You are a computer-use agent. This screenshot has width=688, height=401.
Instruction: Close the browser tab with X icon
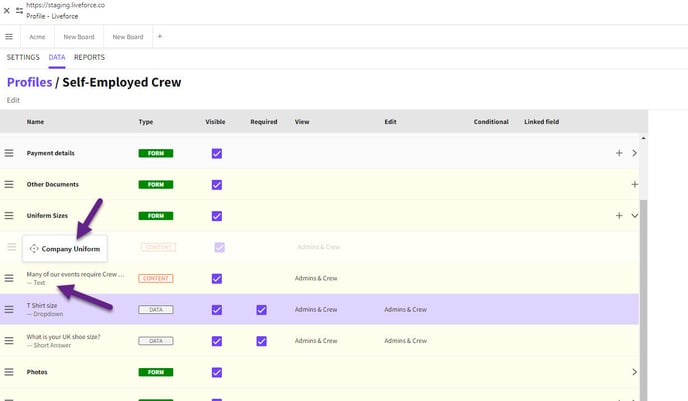7,11
